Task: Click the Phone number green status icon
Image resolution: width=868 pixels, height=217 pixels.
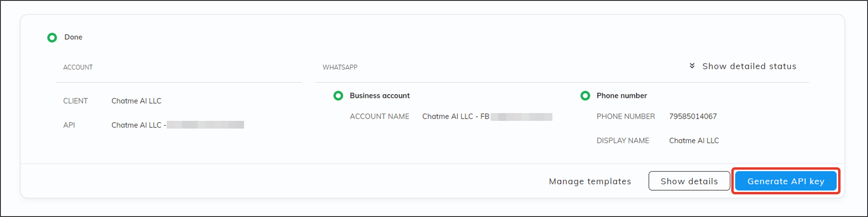Action: pyautogui.click(x=585, y=96)
